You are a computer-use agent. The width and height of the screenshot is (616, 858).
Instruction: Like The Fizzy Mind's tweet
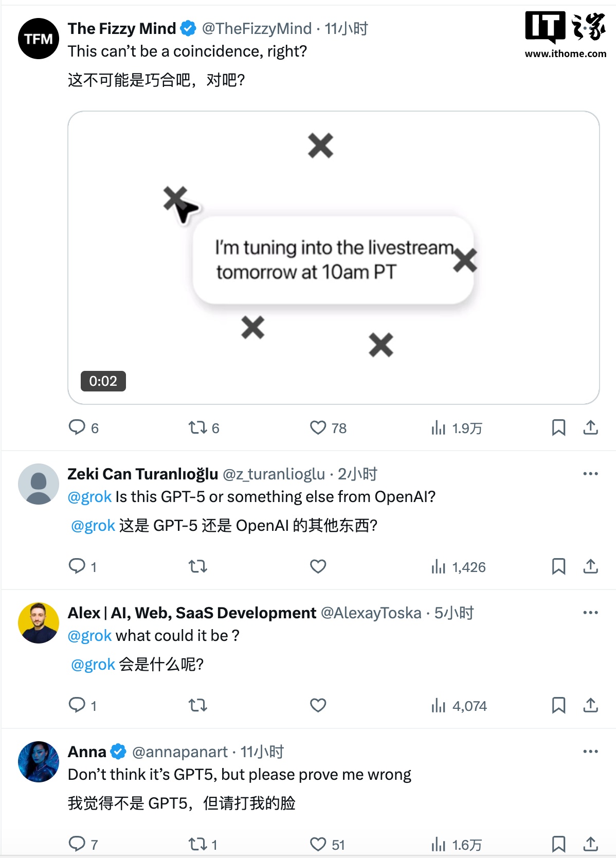[318, 427]
